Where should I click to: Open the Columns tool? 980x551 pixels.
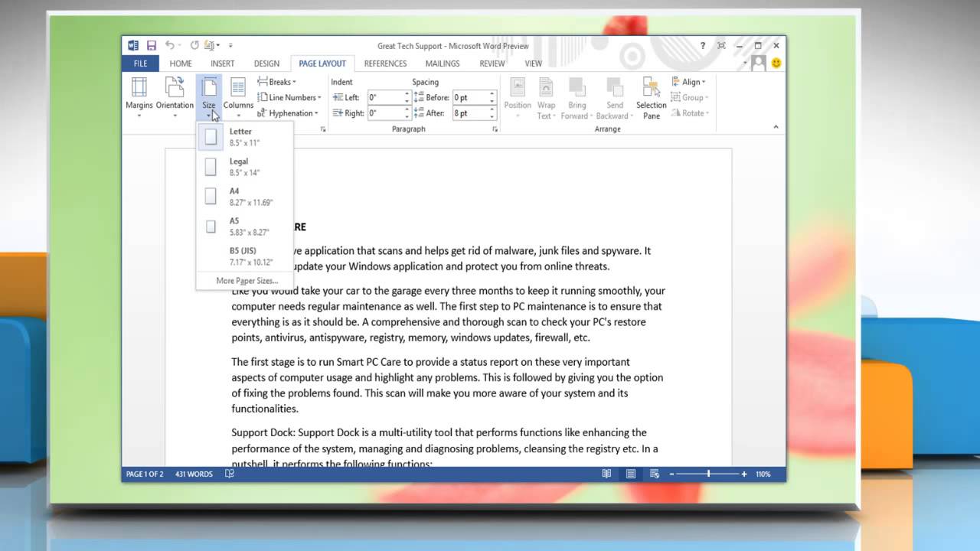(x=238, y=98)
